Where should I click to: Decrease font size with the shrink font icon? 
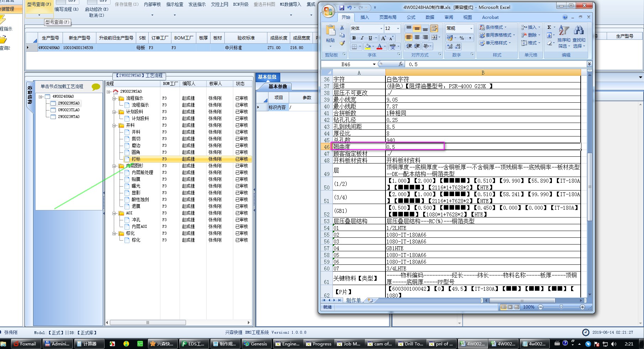click(x=391, y=38)
